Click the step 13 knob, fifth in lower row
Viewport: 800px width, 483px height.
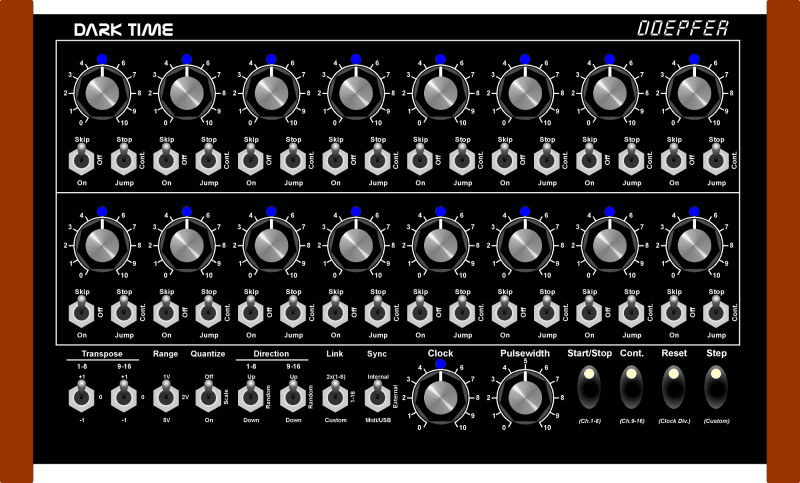pos(440,246)
